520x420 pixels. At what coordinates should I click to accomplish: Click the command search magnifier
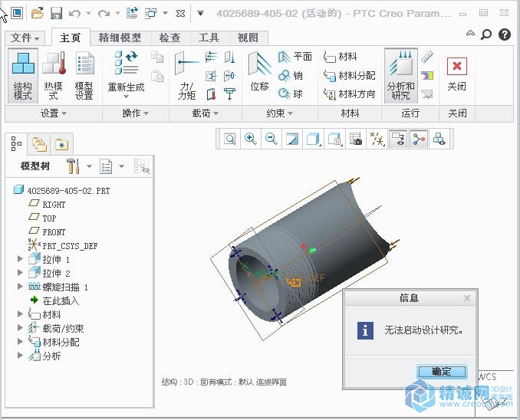pos(486,34)
